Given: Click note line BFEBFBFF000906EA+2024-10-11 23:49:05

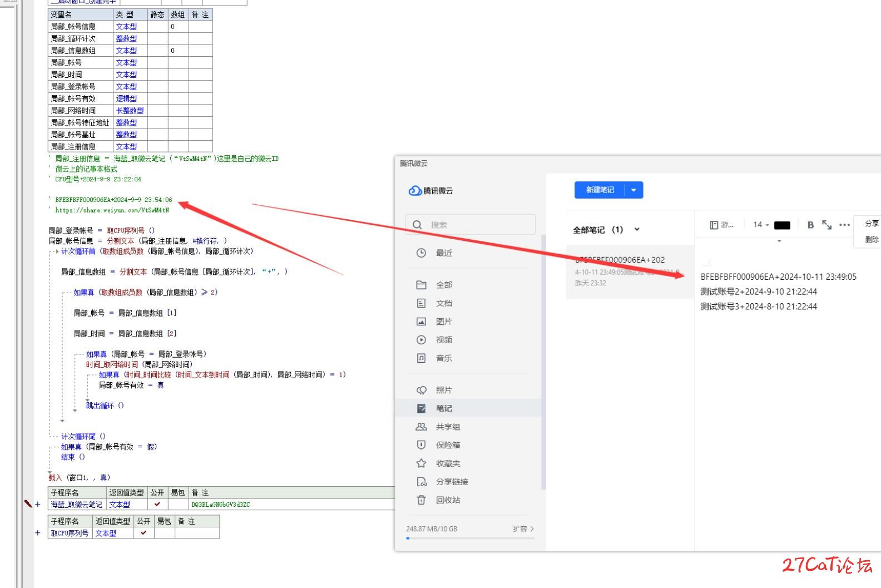Looking at the screenshot, I should [x=778, y=276].
